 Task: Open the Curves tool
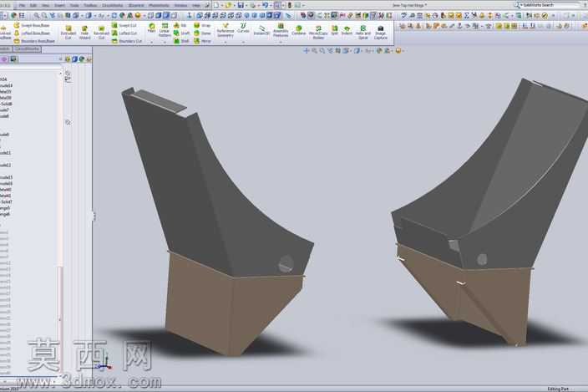click(243, 28)
